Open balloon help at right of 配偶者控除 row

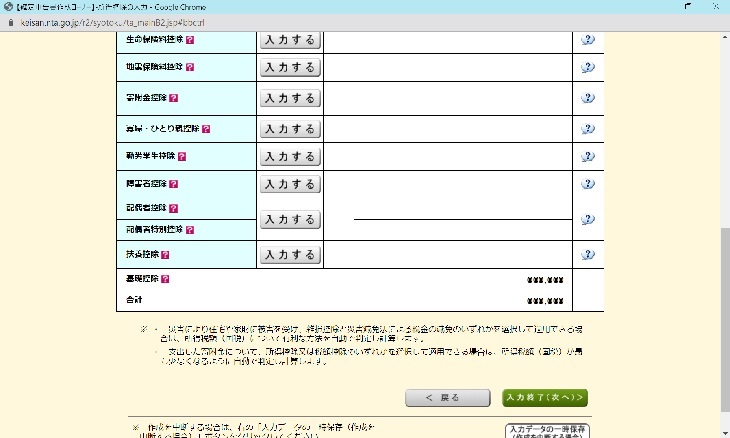[588, 219]
